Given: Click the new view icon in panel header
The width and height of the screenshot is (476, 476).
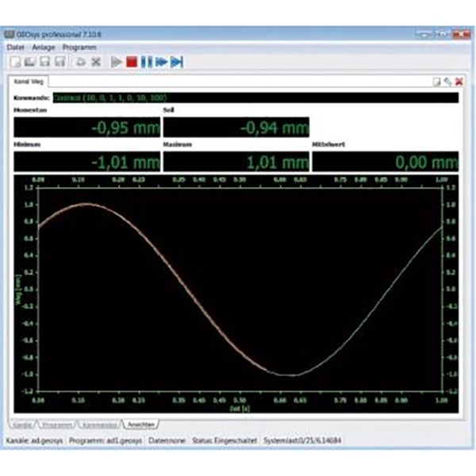Looking at the screenshot, I should tap(436, 82).
